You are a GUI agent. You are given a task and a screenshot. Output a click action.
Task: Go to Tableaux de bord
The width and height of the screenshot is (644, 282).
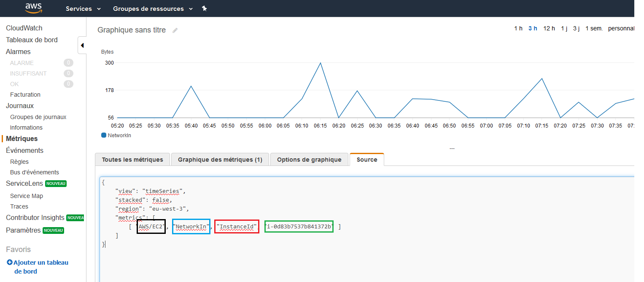32,40
